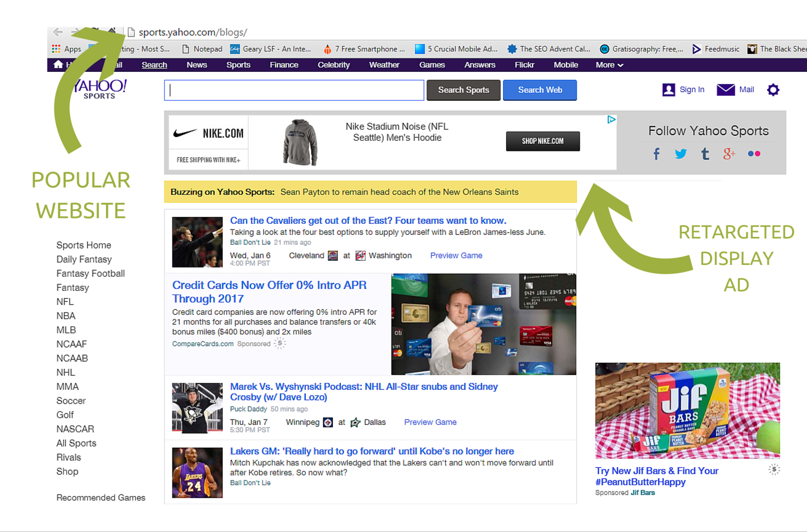Viewport: 807px width, 532px height.
Task: Click the back navigation arrow
Action: coord(58,32)
